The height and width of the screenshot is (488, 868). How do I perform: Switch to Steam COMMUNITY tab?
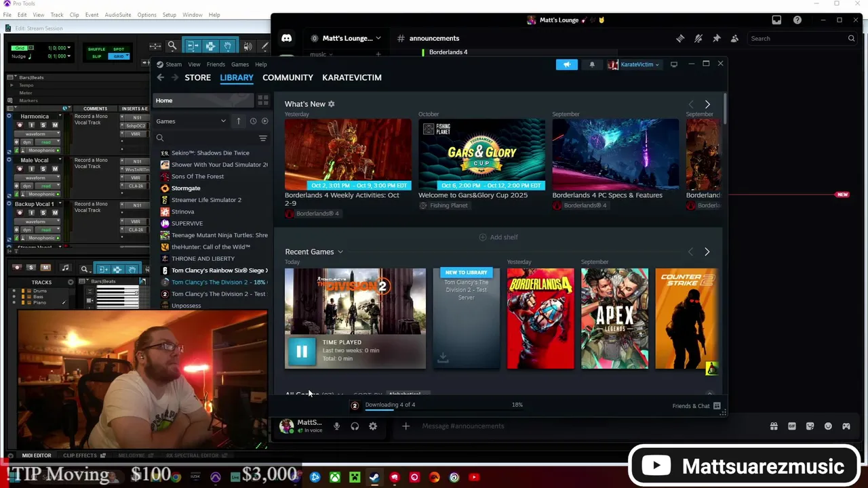(x=288, y=78)
